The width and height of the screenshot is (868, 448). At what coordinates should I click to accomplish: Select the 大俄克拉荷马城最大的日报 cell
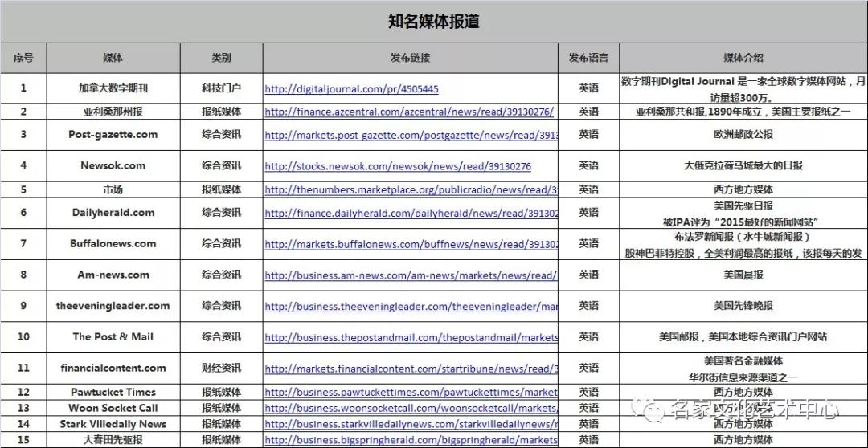click(x=743, y=165)
